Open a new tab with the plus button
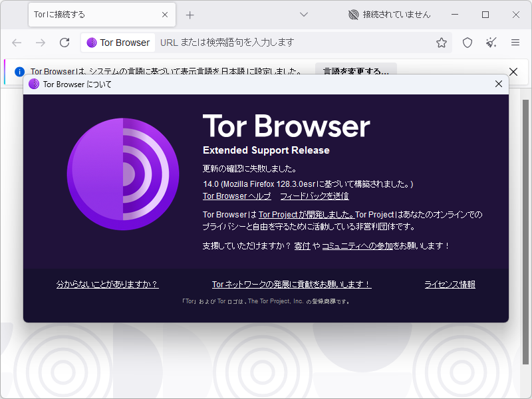This screenshot has height=399, width=532. [x=190, y=14]
